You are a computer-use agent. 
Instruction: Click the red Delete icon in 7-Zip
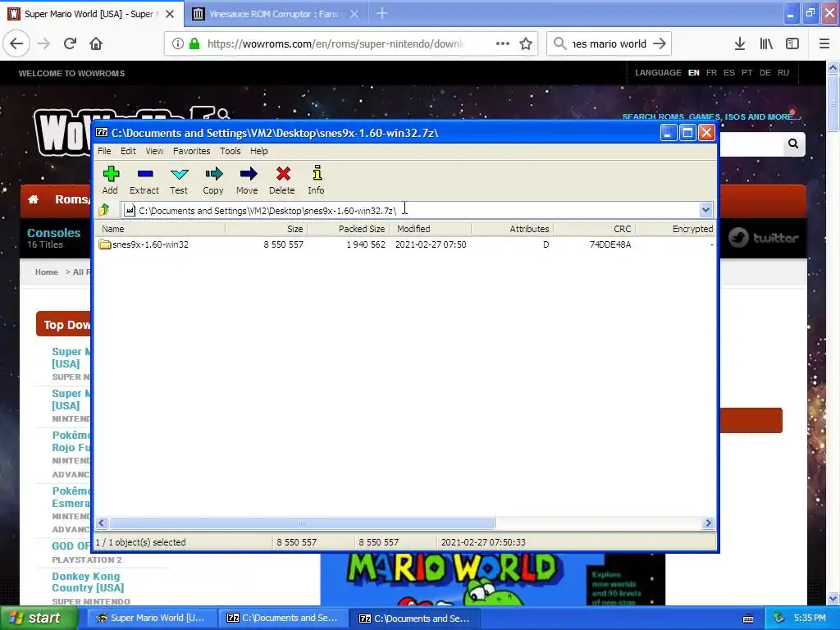click(282, 180)
